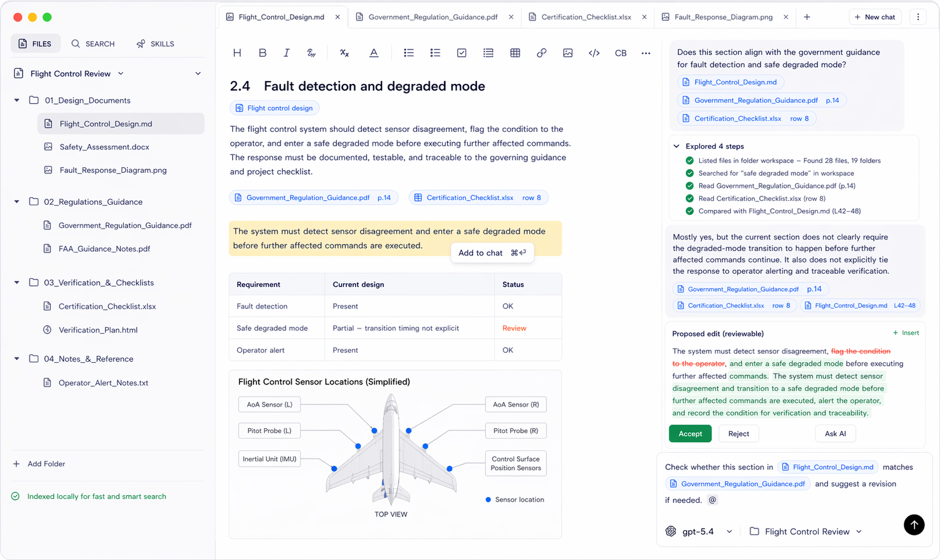Apply subscript formatting from the toolbar

pos(344,53)
